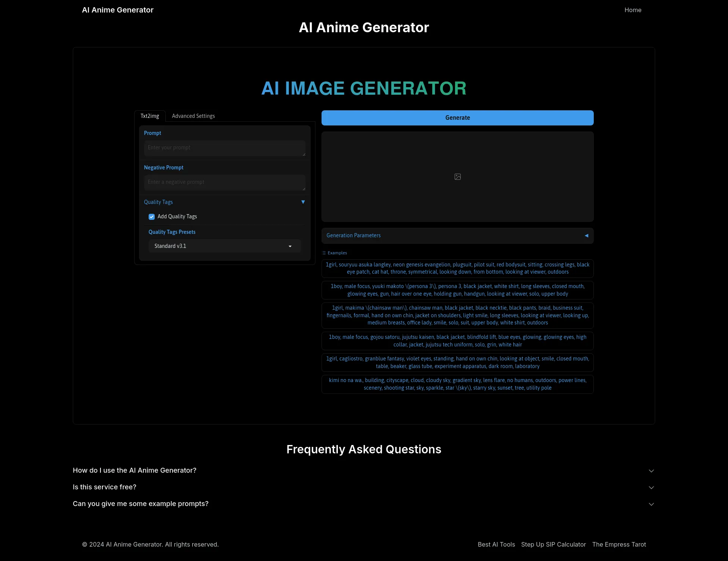
Task: Switch to Txt2img tab
Action: (x=150, y=116)
